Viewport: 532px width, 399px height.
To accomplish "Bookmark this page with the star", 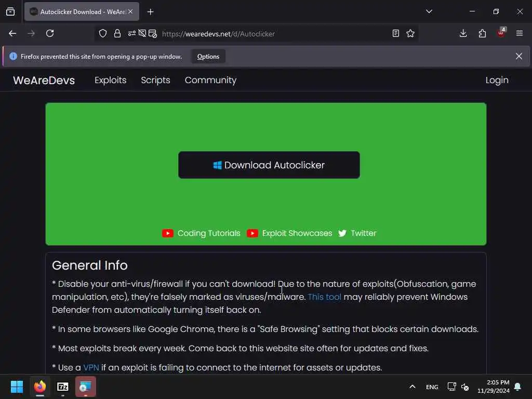I will click(410, 33).
